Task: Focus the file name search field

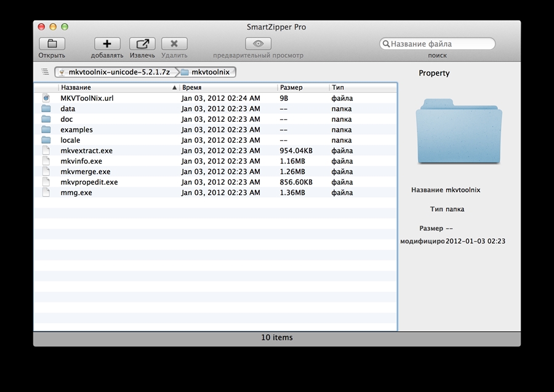Action: coord(438,44)
